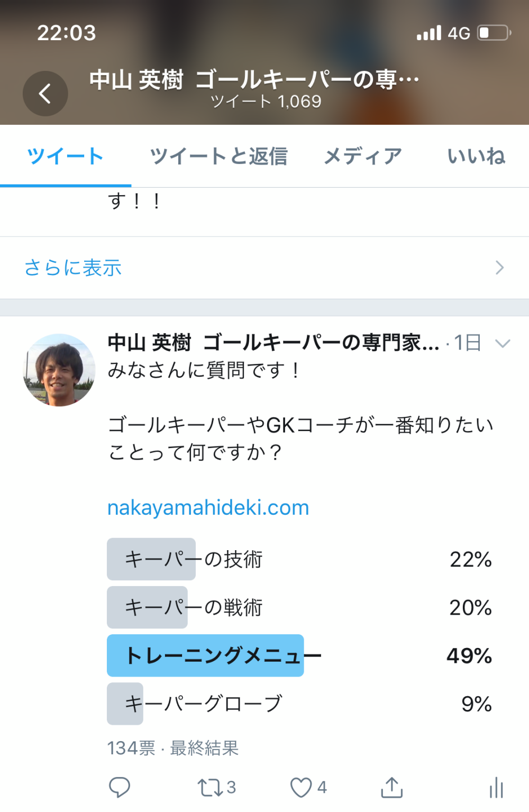Like the tweet with heart icon

click(x=301, y=787)
